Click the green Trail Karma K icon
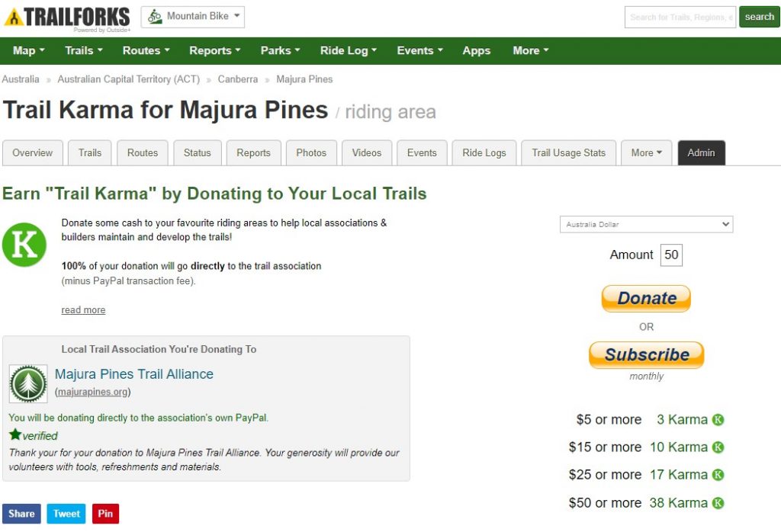 24,245
